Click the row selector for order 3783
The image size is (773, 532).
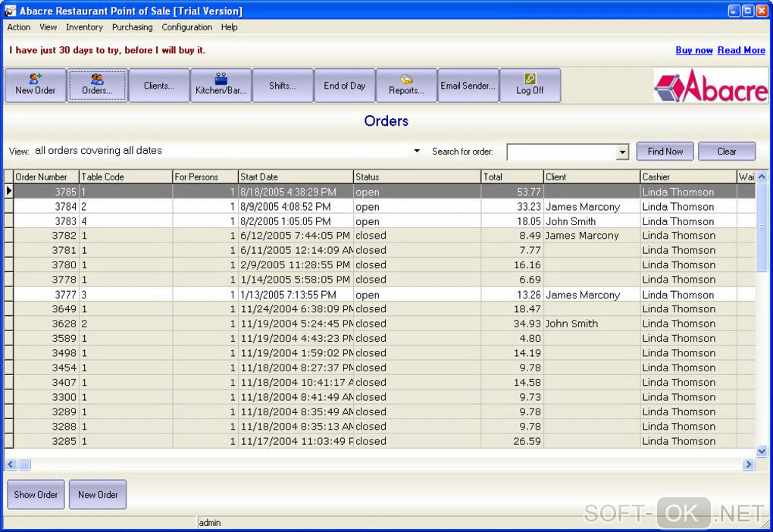[x=9, y=221]
